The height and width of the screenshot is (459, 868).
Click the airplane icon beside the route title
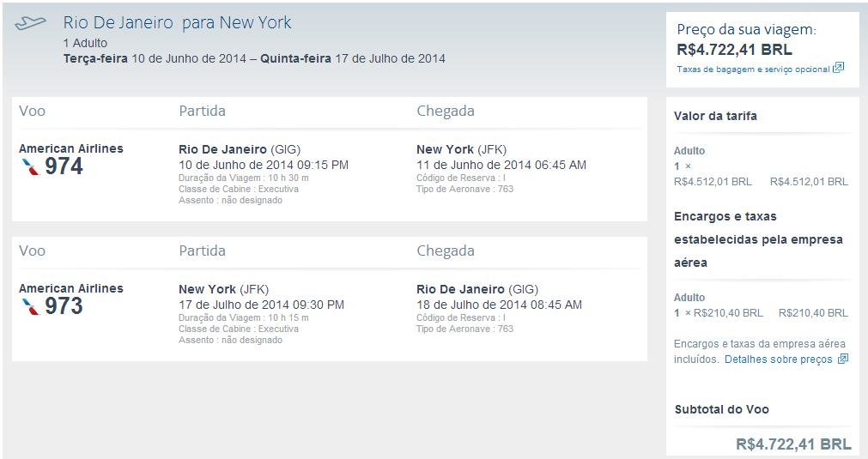tap(30, 23)
